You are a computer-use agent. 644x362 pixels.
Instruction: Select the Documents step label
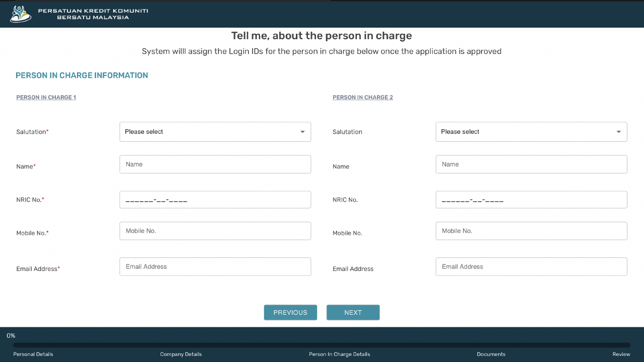pyautogui.click(x=491, y=354)
